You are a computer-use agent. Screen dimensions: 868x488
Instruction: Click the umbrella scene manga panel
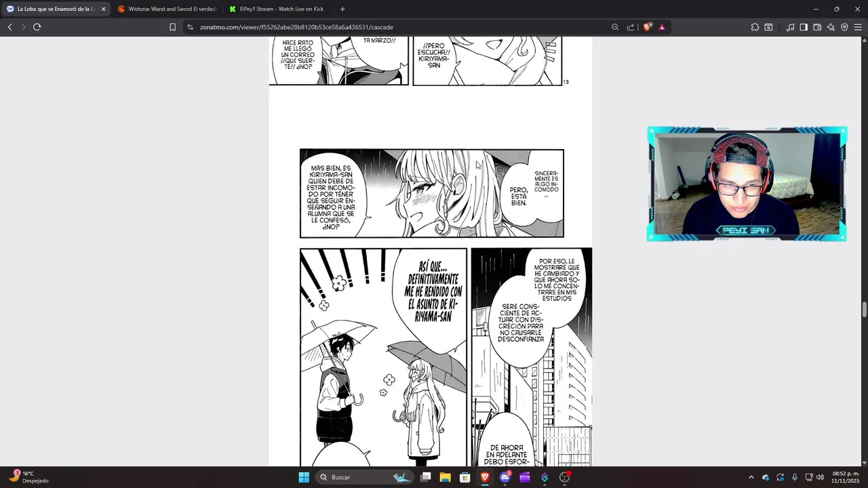click(383, 357)
